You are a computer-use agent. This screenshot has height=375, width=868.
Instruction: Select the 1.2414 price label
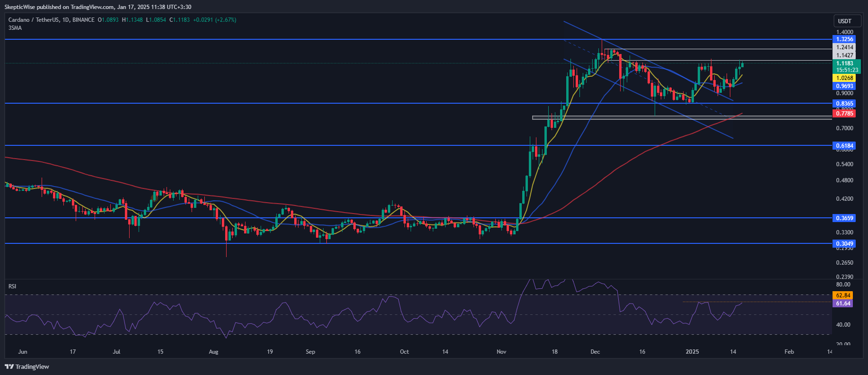[x=845, y=47]
